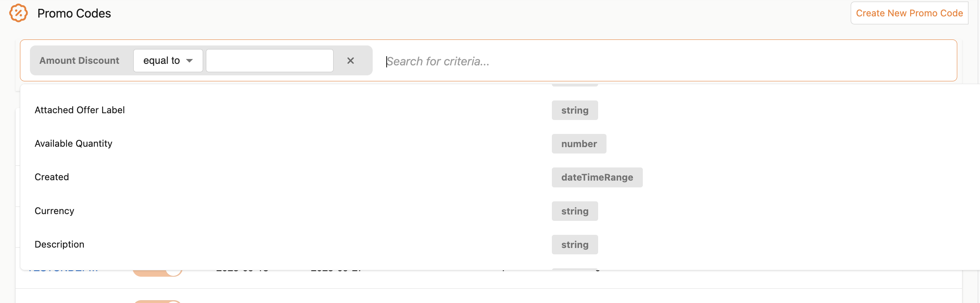Click the number badge beside Available Quantity

(x=579, y=144)
